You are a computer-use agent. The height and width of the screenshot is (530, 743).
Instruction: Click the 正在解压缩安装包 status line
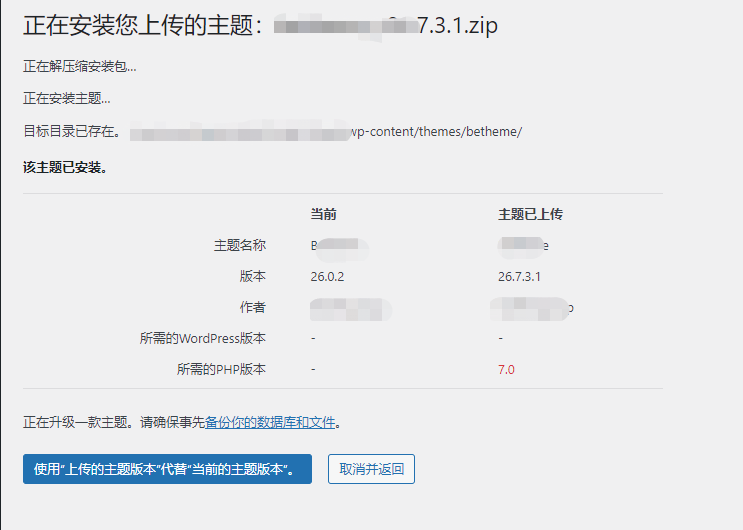point(80,66)
